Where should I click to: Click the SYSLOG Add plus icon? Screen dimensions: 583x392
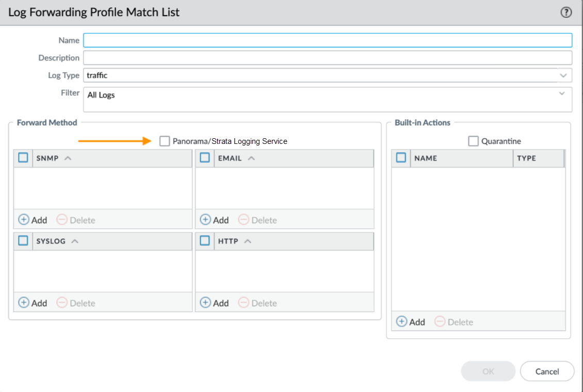24,303
